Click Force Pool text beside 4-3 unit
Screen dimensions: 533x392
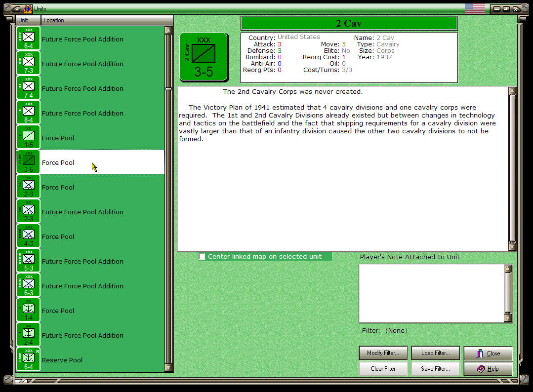coord(58,237)
